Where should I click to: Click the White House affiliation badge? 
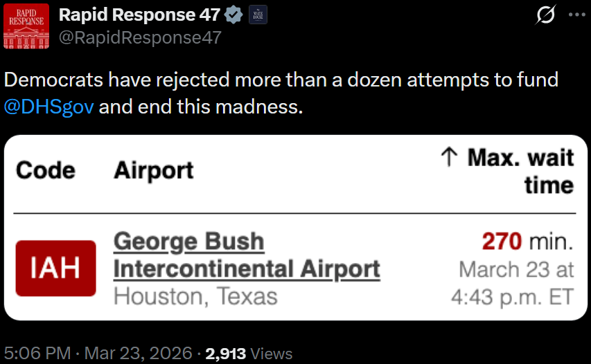click(257, 15)
